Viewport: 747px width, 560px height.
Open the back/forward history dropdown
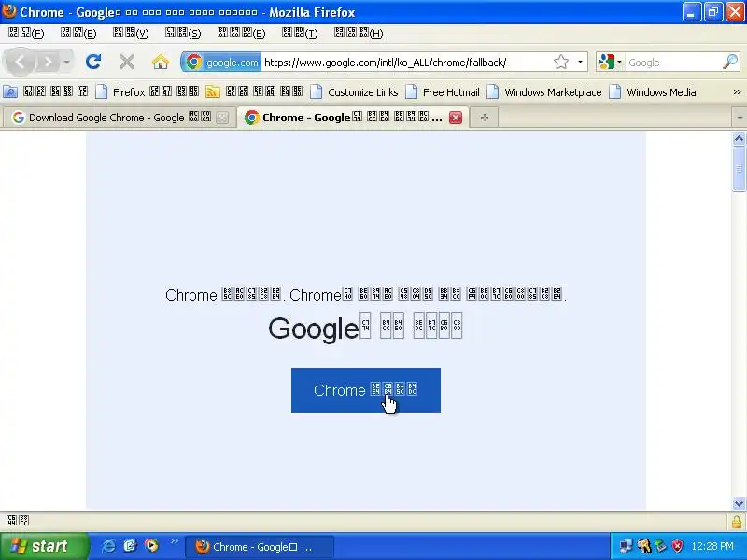(x=66, y=62)
